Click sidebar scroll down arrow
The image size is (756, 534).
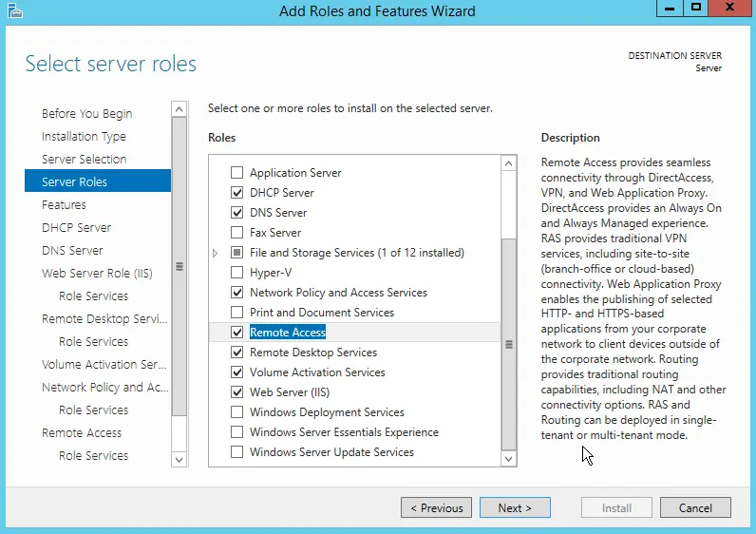179,459
